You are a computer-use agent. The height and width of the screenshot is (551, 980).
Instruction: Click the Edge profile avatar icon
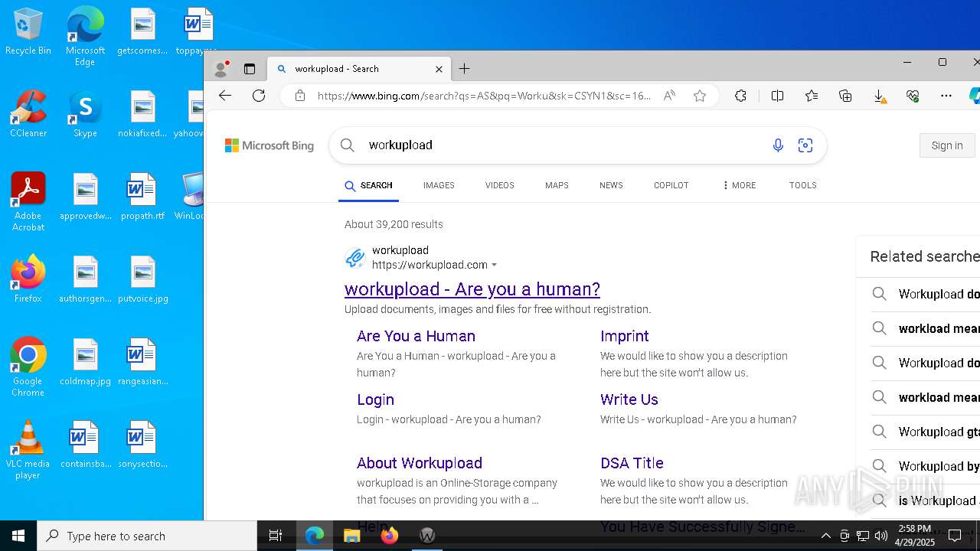(221, 69)
